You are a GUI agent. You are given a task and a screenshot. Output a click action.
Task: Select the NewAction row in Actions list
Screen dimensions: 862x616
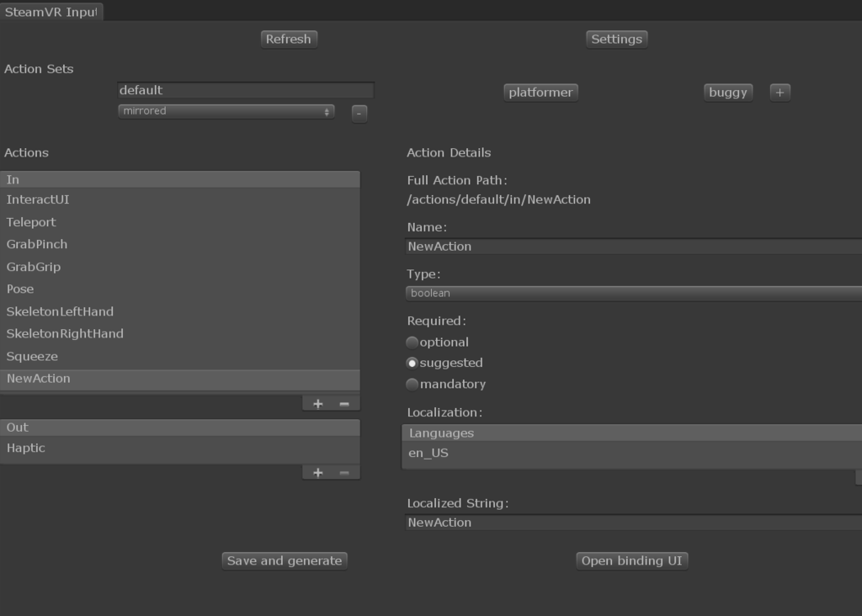(180, 379)
